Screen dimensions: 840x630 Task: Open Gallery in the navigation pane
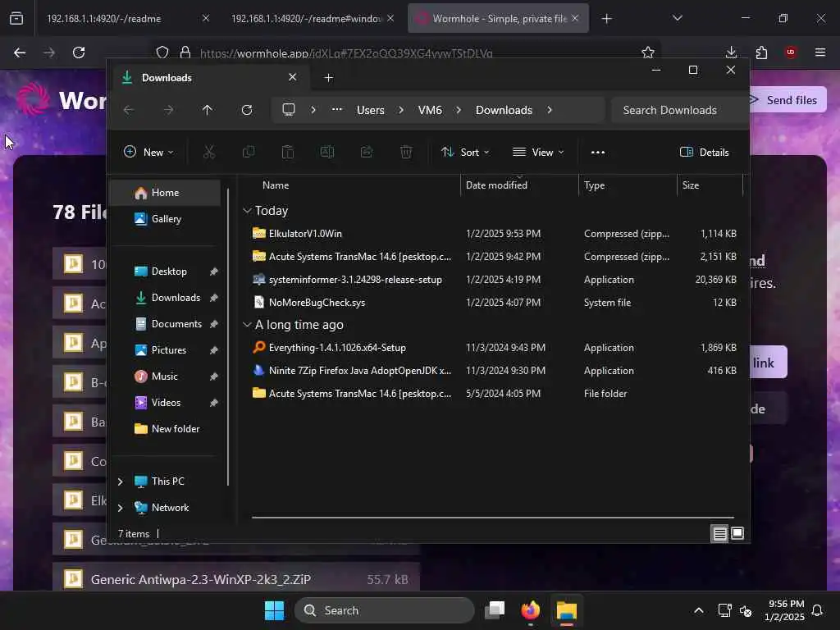point(165,219)
